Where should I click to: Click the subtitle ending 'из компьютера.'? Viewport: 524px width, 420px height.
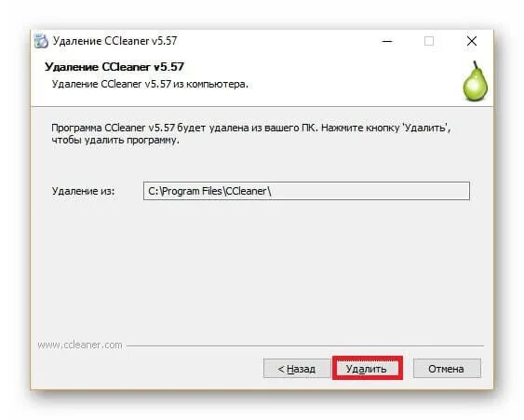tap(150, 84)
